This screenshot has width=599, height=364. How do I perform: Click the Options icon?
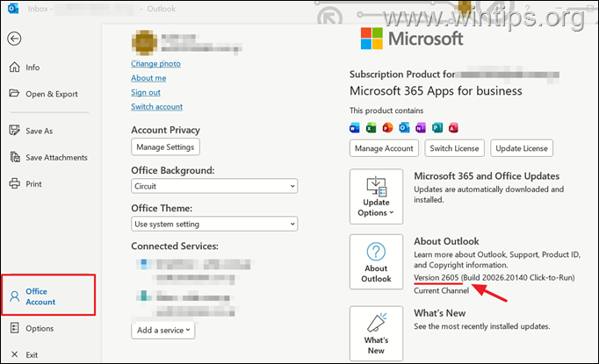15,328
